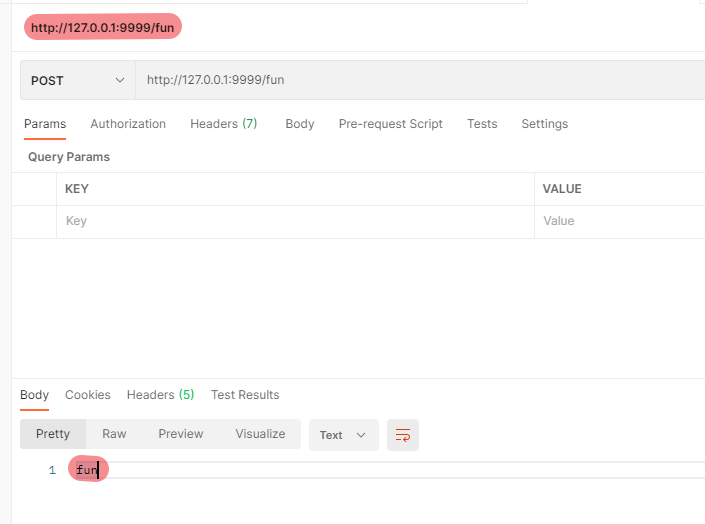The height and width of the screenshot is (524, 705).
Task: Click the VALUE column header
Action: click(562, 189)
